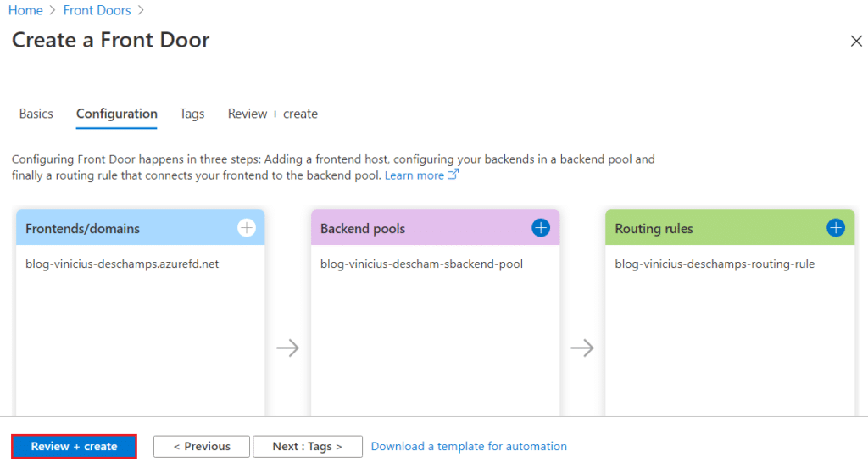Click the blue Review + create button
The image size is (868, 462).
point(75,447)
